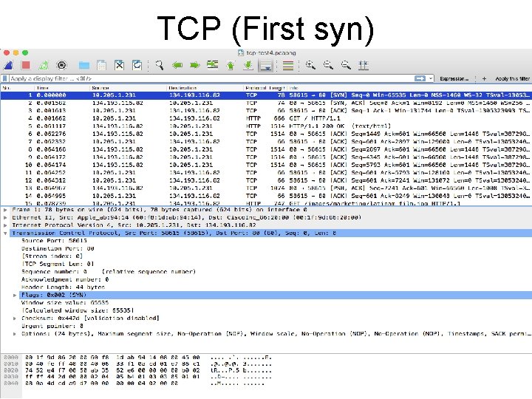532x399 pixels.
Task: Open the Expression… dialog
Action: pyautogui.click(x=454, y=79)
